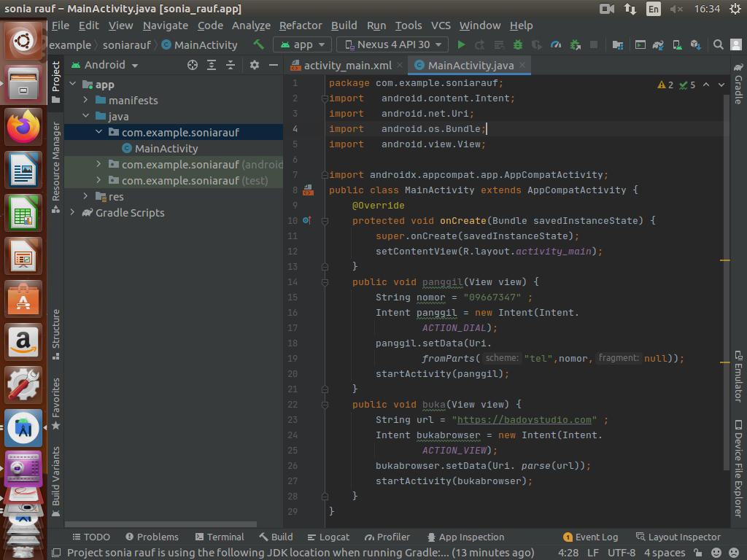747x560 pixels.
Task: Expand the manifests folder
Action: tap(85, 101)
